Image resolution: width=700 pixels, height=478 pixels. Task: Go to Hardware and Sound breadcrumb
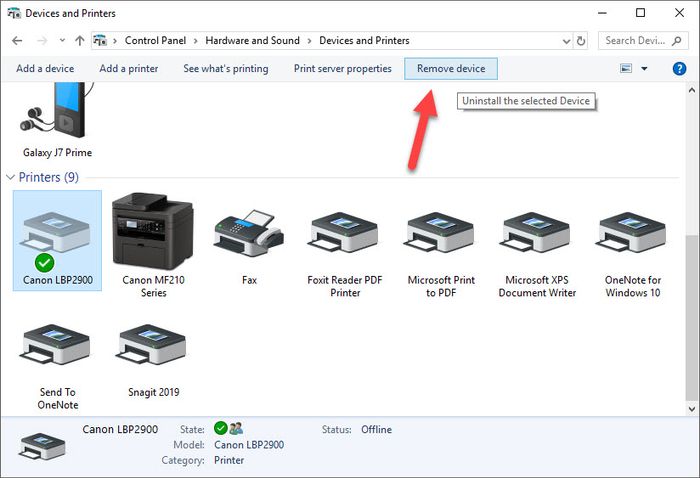[252, 41]
